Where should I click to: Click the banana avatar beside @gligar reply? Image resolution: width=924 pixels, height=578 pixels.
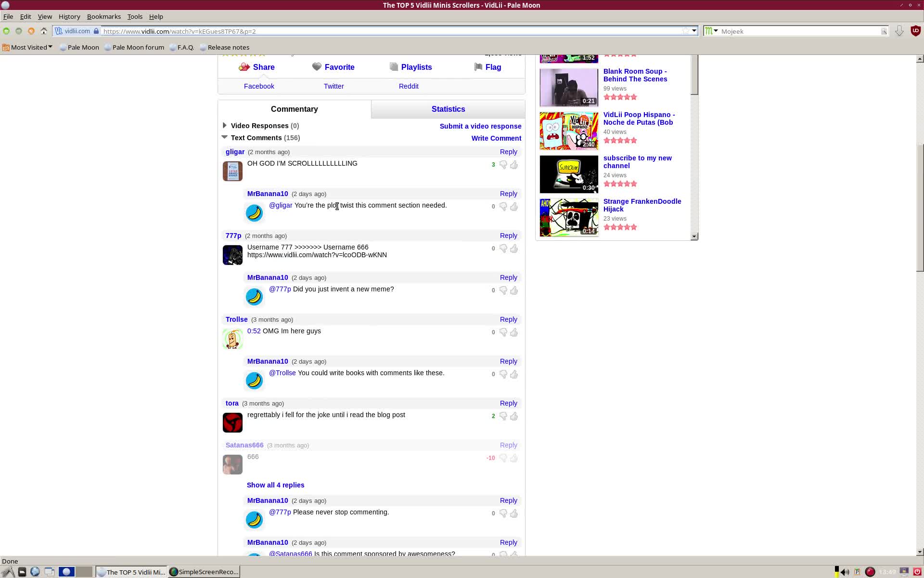tap(254, 213)
